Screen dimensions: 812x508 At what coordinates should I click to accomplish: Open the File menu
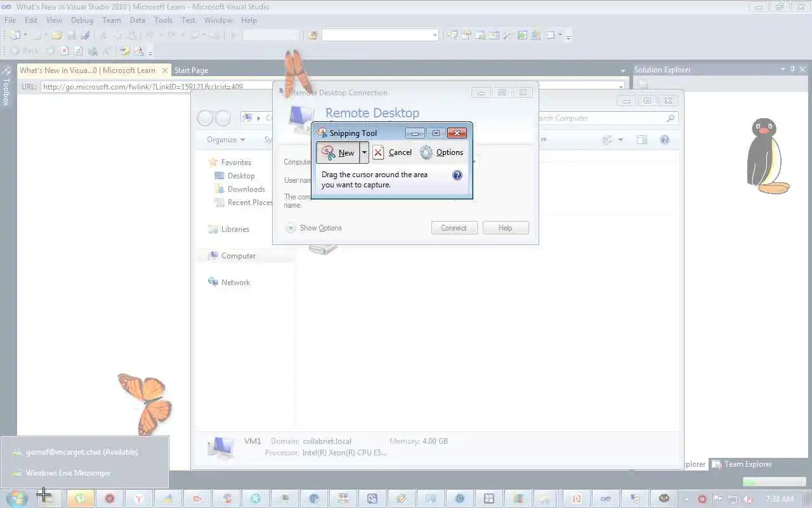click(x=10, y=20)
